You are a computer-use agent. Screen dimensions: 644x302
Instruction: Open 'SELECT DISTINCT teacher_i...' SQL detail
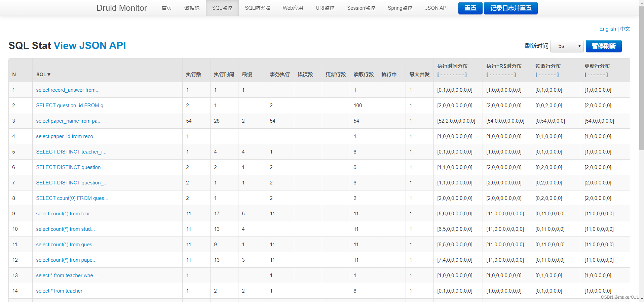[71, 152]
